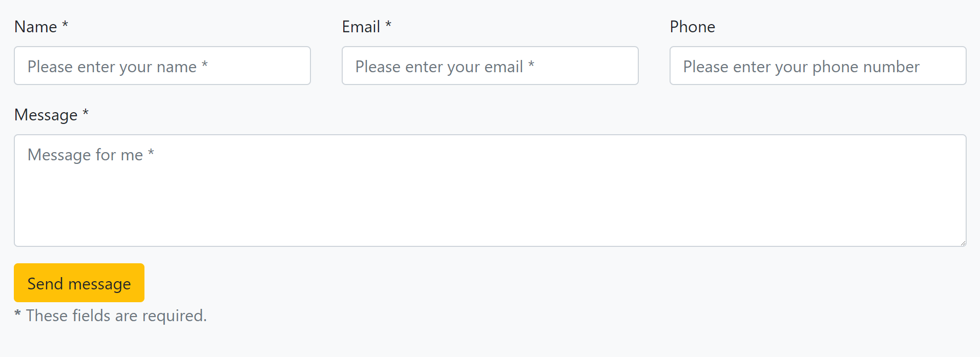This screenshot has width=980, height=357.
Task: Click the Name field label
Action: tap(35, 27)
